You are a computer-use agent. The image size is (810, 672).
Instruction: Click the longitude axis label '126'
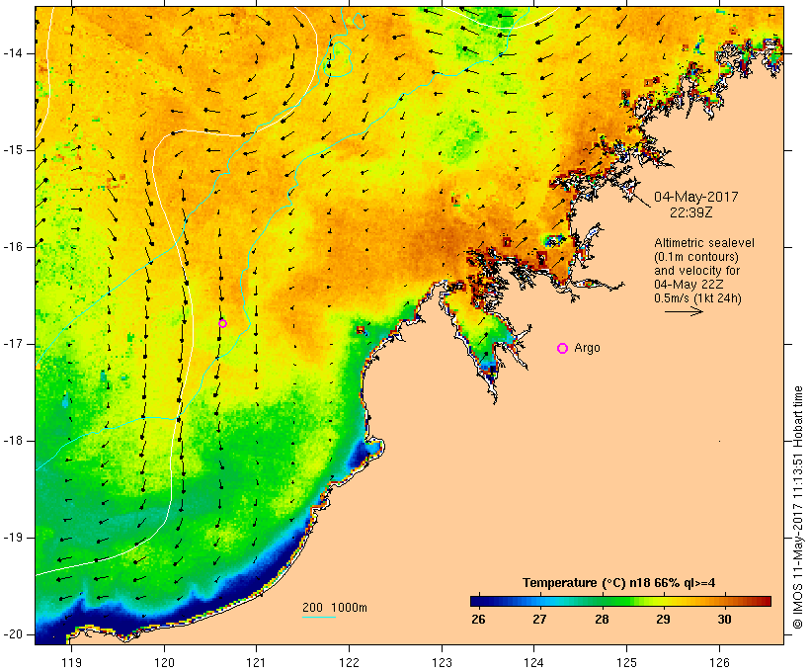719,663
